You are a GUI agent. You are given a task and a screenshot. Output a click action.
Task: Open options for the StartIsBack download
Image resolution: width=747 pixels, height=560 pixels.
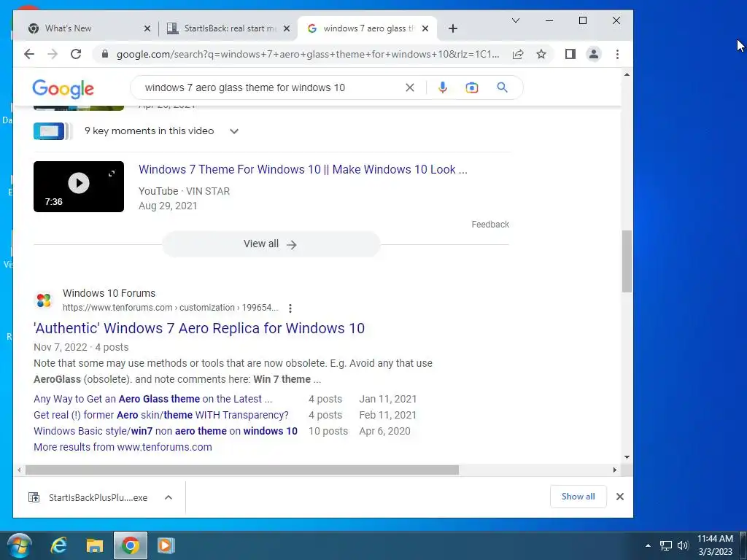pos(169,497)
